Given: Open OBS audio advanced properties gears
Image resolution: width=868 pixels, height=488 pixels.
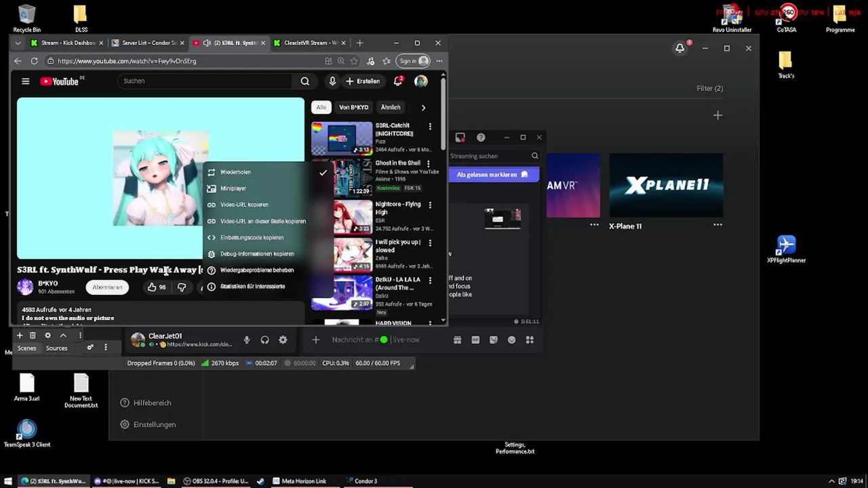Looking at the screenshot, I should pyautogui.click(x=90, y=348).
